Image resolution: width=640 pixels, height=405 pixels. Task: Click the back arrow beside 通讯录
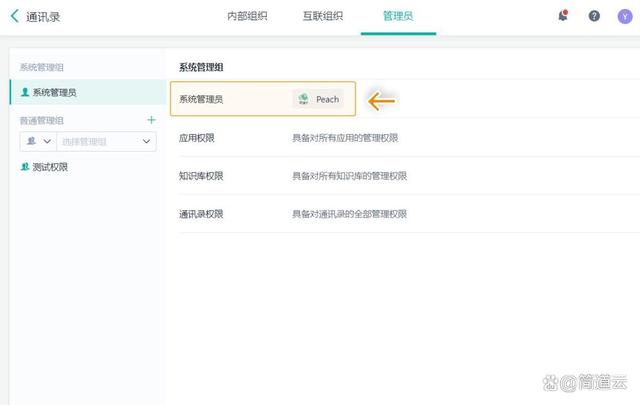pyautogui.click(x=14, y=16)
